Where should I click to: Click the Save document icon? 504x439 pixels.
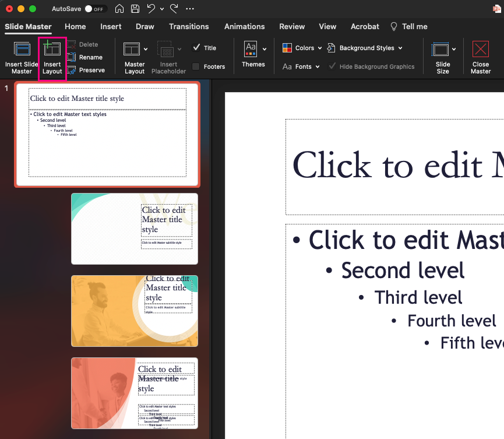[x=135, y=9]
